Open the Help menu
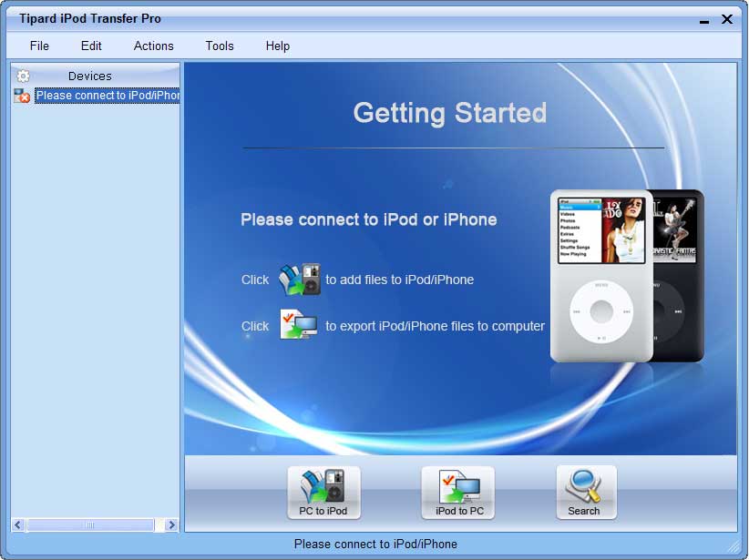Image resolution: width=749 pixels, height=560 pixels. point(278,46)
